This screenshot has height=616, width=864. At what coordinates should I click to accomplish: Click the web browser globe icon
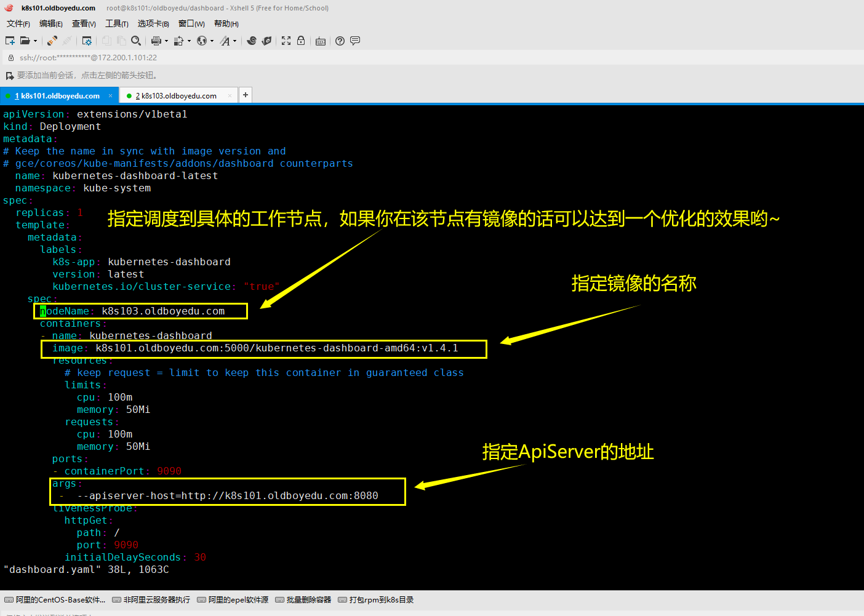coord(202,41)
